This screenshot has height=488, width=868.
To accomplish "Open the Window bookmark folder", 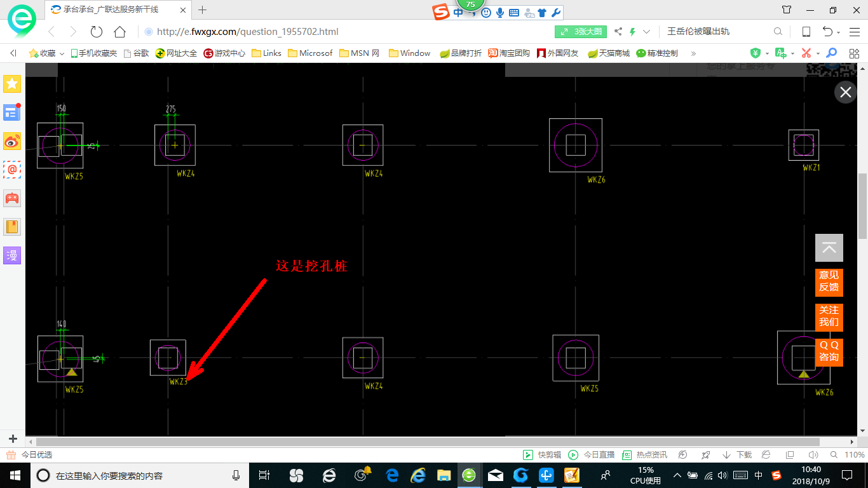I will point(410,53).
